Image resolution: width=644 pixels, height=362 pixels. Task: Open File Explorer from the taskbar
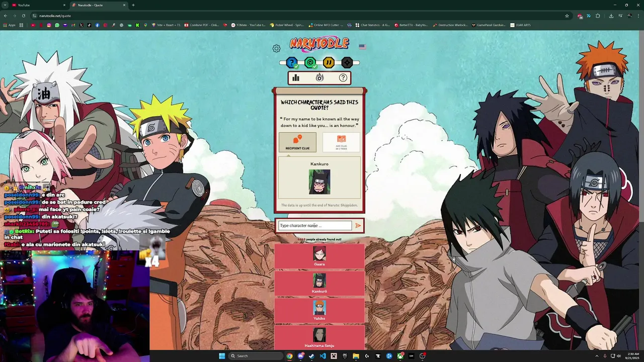[356, 356]
